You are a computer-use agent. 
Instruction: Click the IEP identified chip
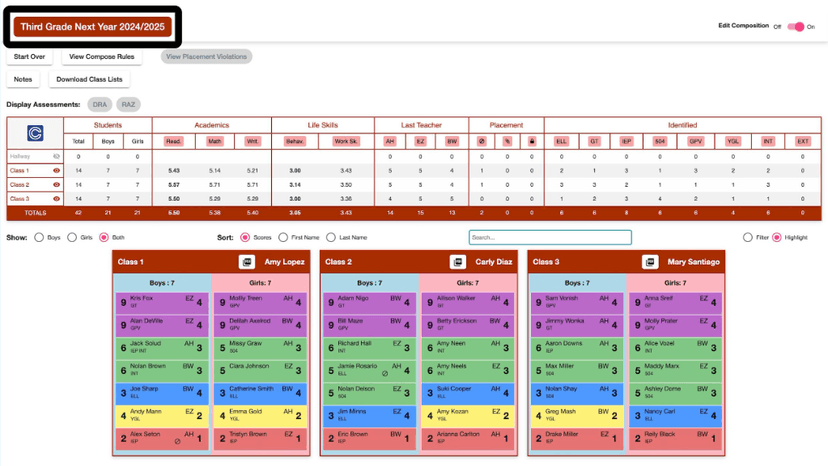626,141
